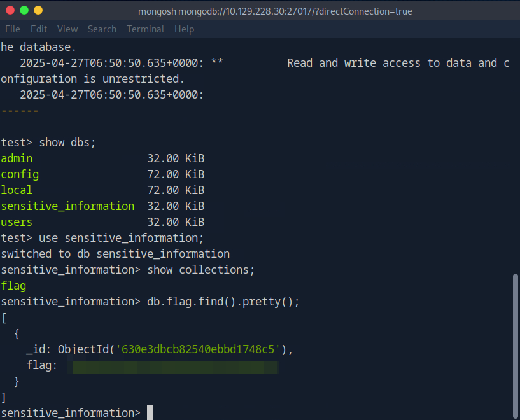Open the Edit menu
520x420 pixels.
39,29
